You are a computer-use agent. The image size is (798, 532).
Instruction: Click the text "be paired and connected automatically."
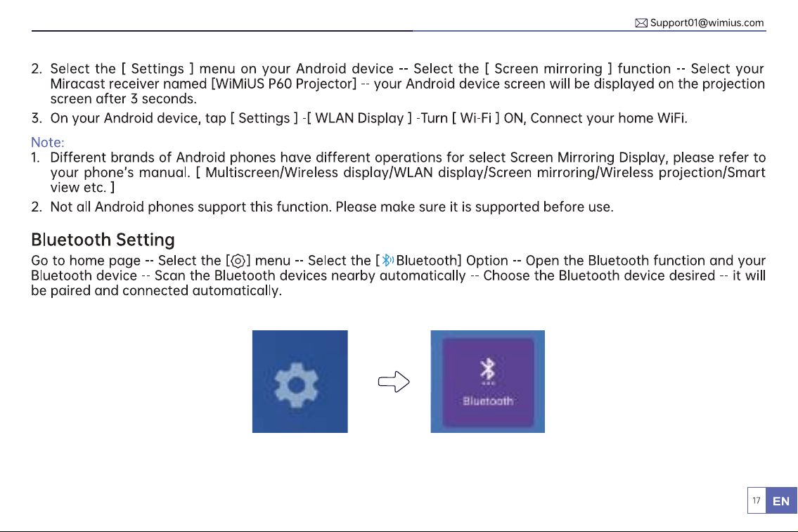coord(156,291)
